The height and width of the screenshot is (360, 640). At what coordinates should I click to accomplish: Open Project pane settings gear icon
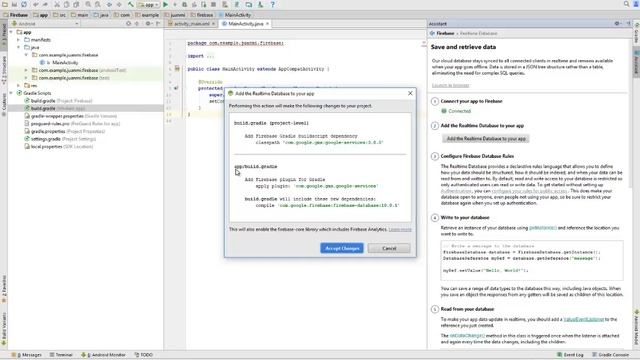tap(148, 24)
